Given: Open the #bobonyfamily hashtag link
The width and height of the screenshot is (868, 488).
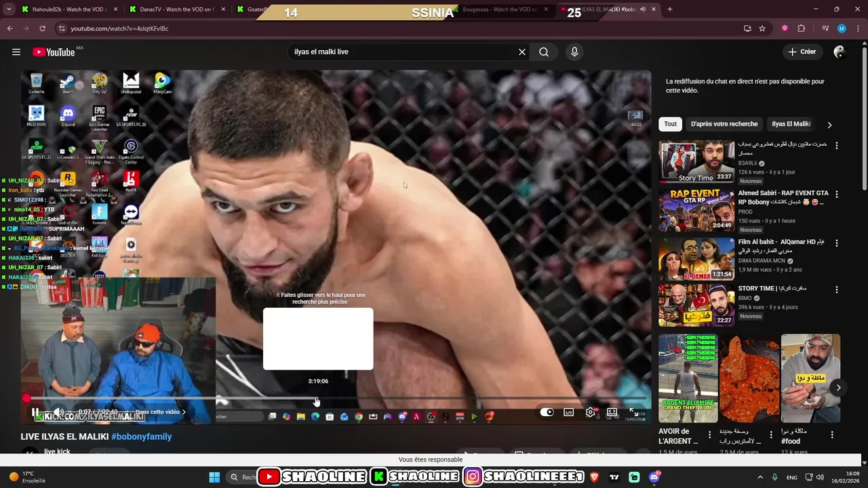Looking at the screenshot, I should [x=142, y=436].
